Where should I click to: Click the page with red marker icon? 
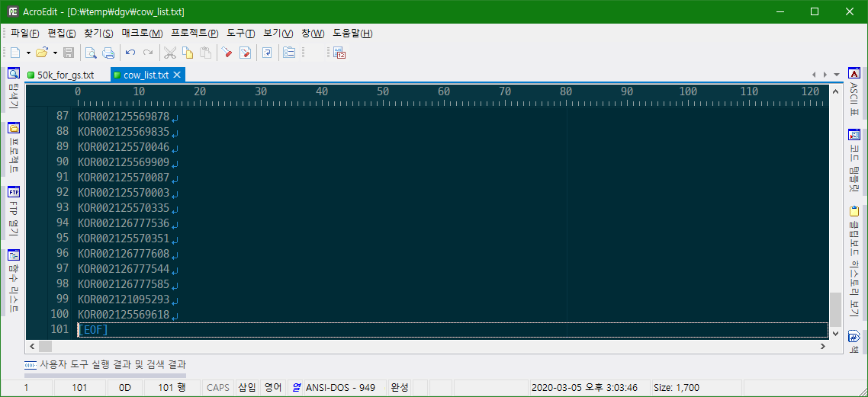(246, 53)
